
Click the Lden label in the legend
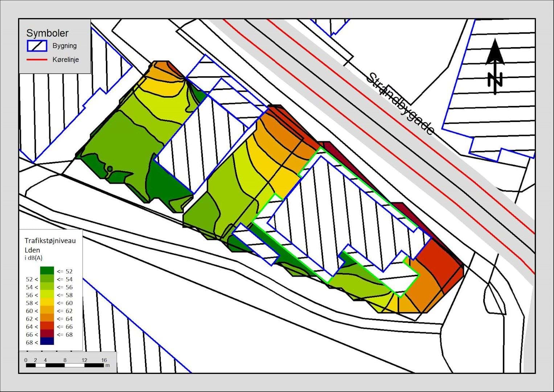32,250
